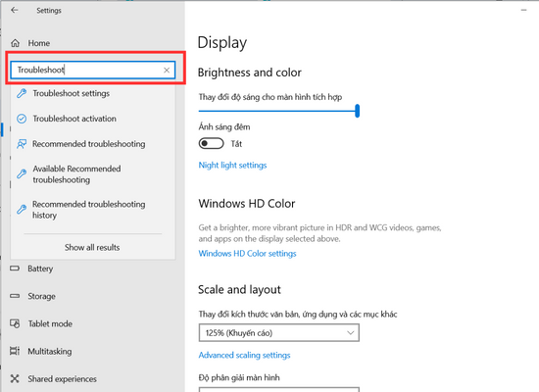539x392 pixels.
Task: Click the Battery icon in the sidebar
Action: tap(15, 269)
